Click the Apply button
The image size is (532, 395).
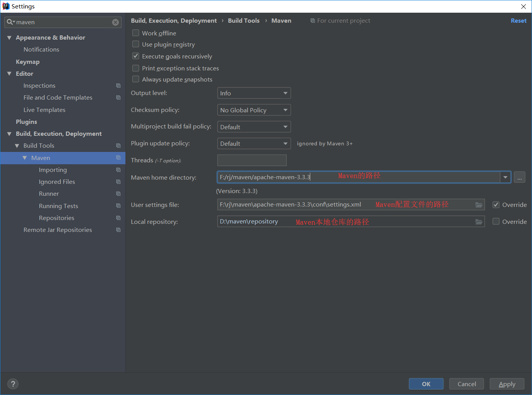[x=507, y=384]
